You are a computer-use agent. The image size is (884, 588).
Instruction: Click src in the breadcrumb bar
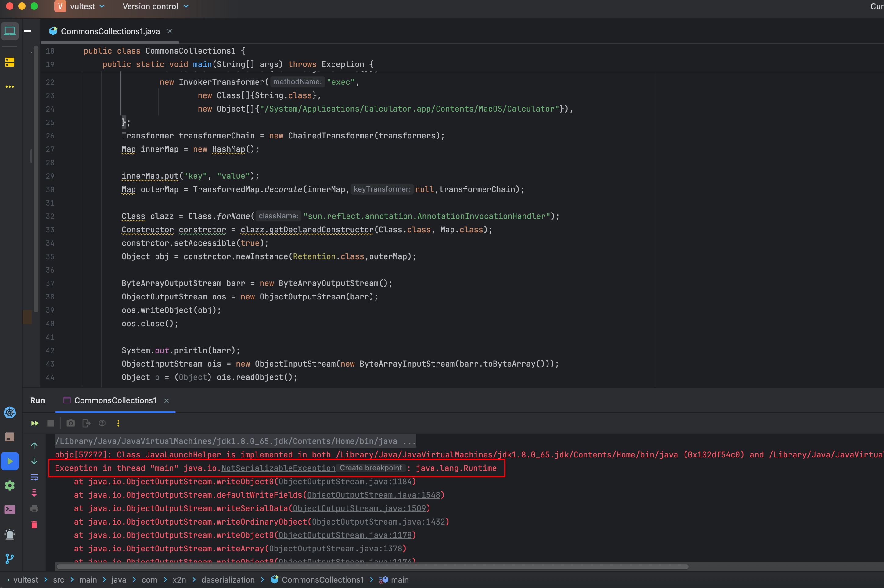59,580
